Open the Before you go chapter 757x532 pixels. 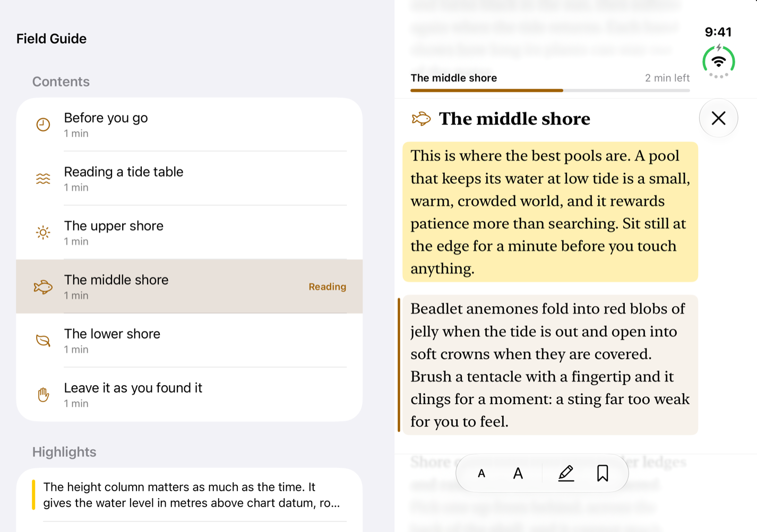190,125
